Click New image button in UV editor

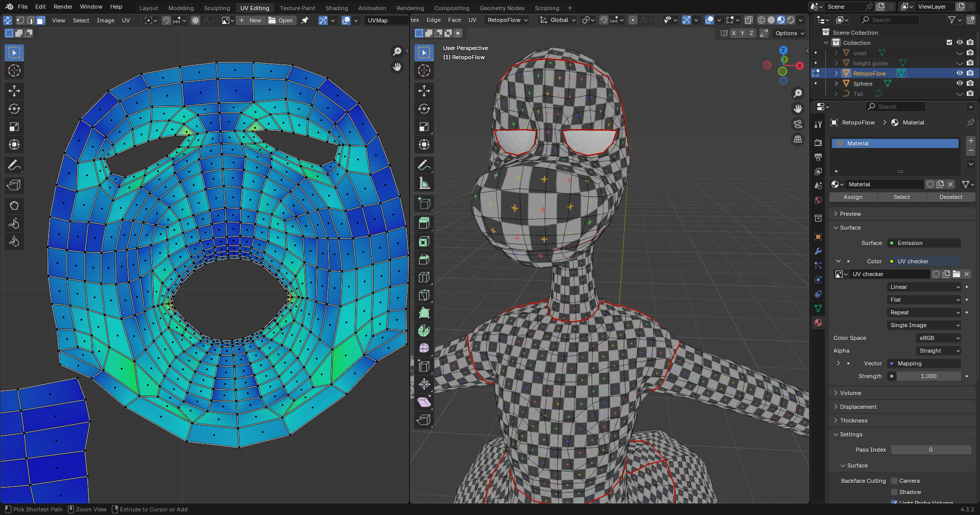tap(250, 20)
